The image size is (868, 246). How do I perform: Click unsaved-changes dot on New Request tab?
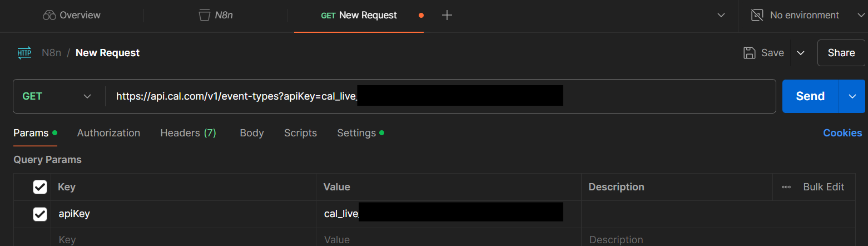(421, 16)
